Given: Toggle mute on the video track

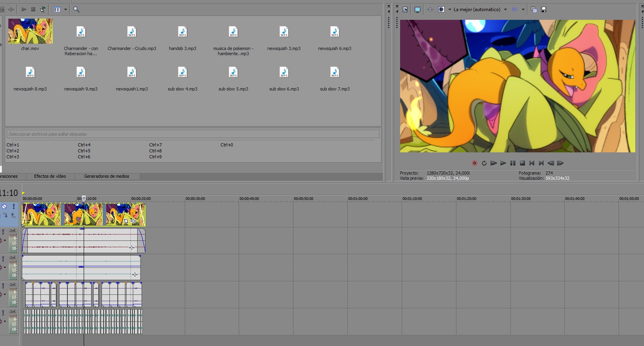Looking at the screenshot, I should [x=4, y=206].
